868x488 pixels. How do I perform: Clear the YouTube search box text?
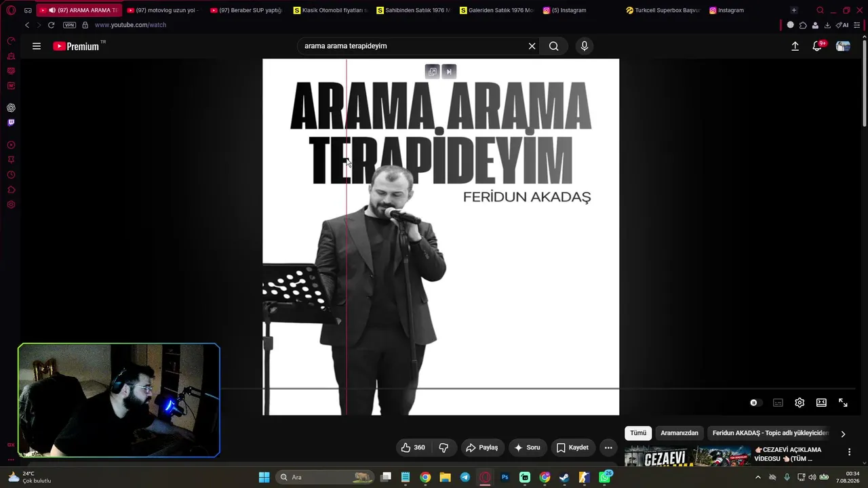pos(532,46)
